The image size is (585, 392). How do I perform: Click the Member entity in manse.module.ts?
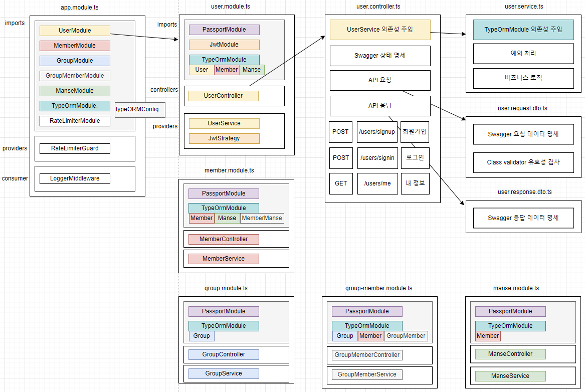[488, 336]
